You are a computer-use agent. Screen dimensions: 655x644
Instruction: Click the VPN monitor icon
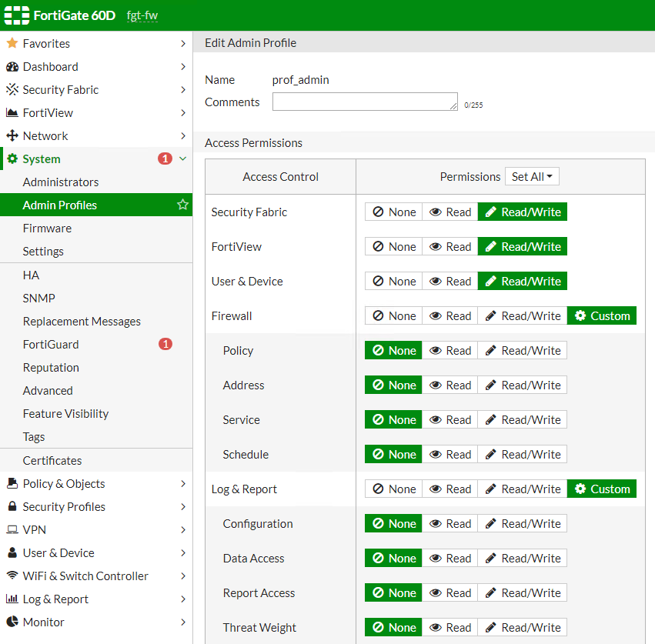point(12,530)
